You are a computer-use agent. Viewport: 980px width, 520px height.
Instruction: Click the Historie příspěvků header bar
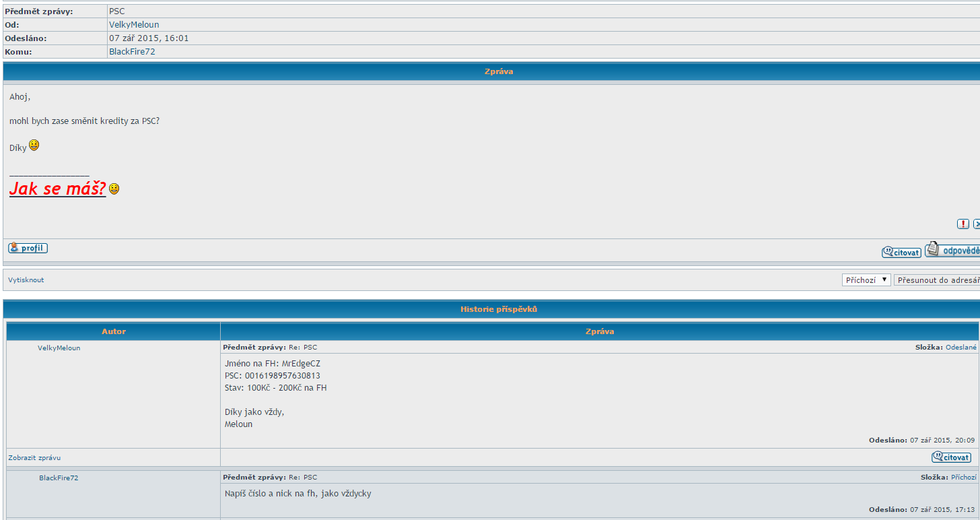499,309
